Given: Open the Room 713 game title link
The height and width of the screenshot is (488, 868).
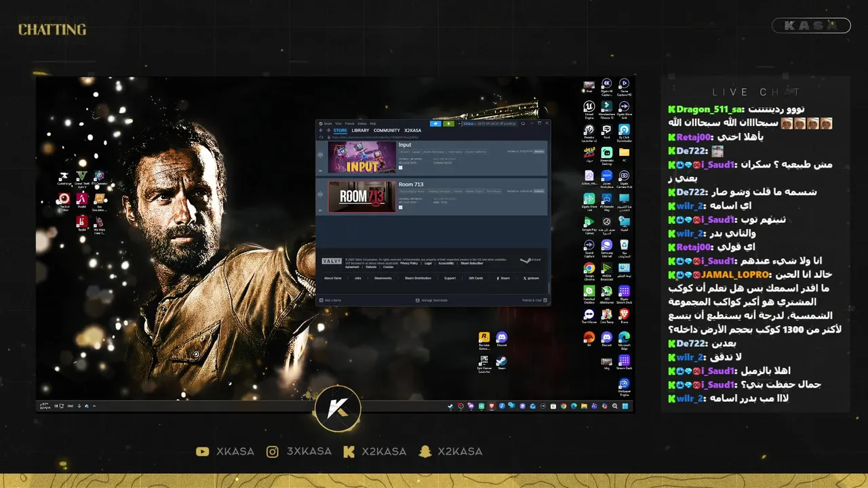Looking at the screenshot, I should (x=411, y=184).
